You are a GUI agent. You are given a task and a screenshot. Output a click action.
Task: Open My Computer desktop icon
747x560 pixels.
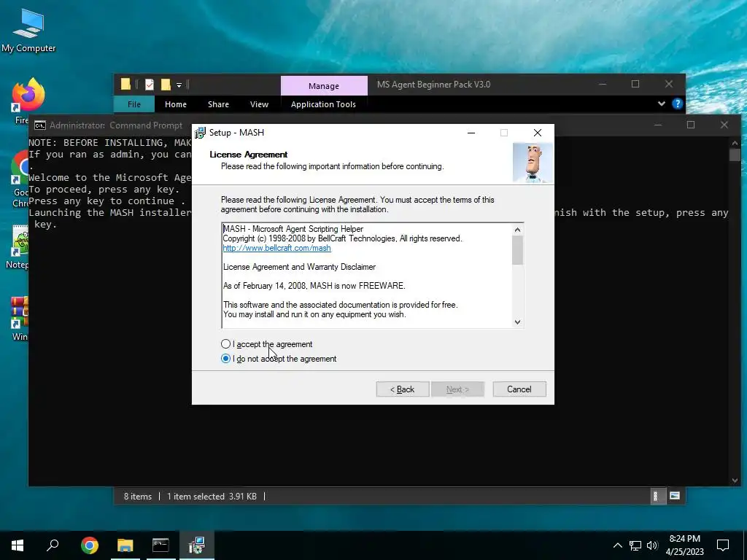(28, 30)
